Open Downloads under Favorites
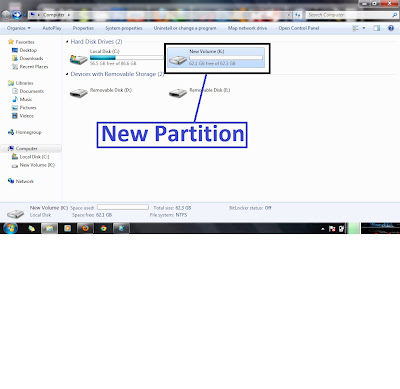The width and height of the screenshot is (400, 389). pos(31,59)
